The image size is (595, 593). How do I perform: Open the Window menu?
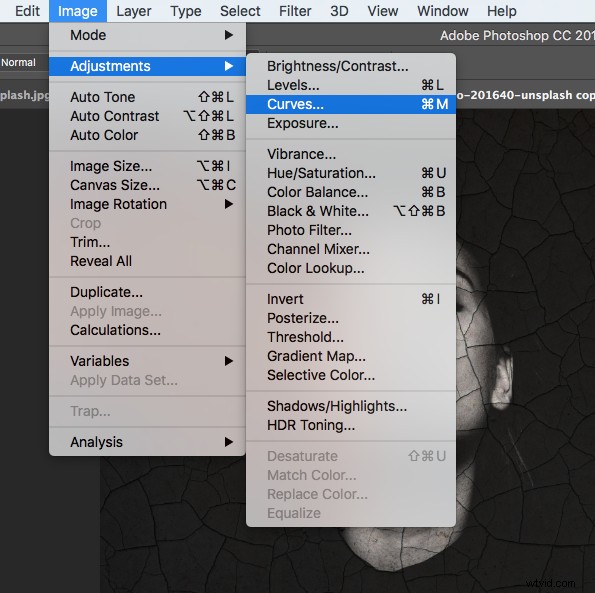(442, 11)
